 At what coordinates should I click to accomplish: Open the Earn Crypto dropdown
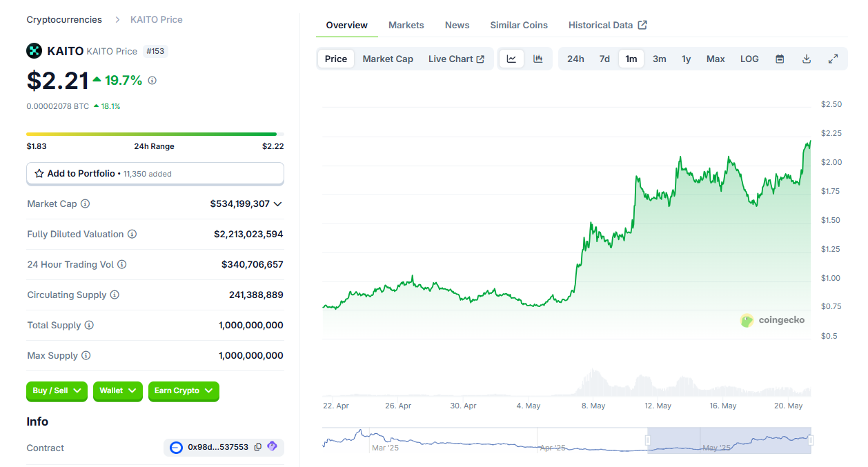point(184,391)
